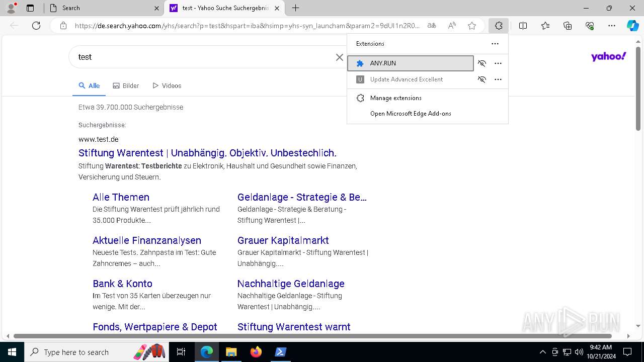Open the new tab with plus button
644x362 pixels.
296,8
